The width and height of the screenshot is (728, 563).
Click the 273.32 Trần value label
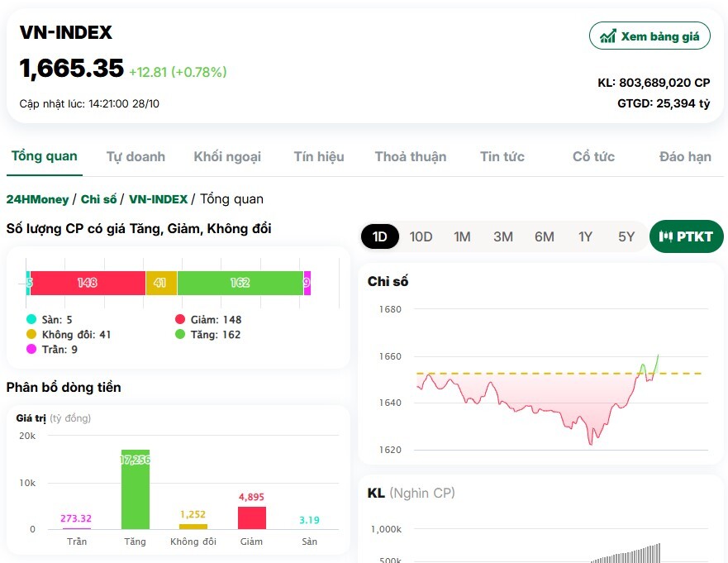[x=76, y=518]
